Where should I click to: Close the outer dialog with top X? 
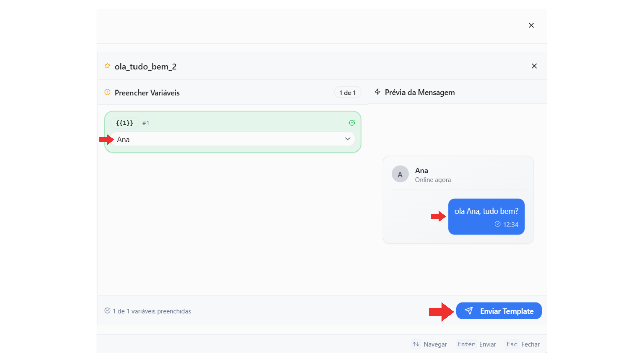tap(531, 25)
